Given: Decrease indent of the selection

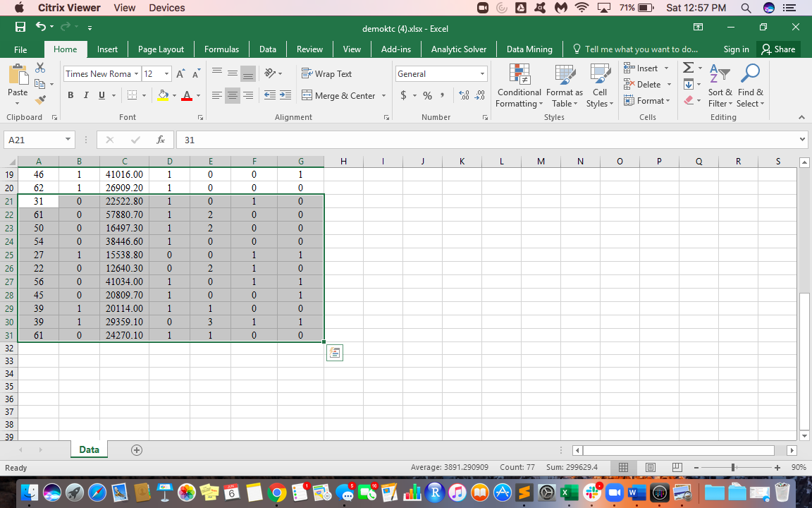Looking at the screenshot, I should 269,95.
